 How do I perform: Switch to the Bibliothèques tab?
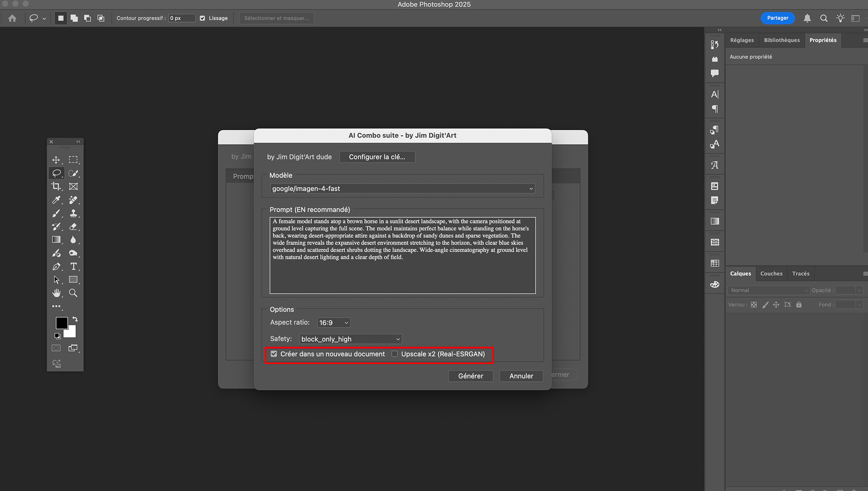pyautogui.click(x=782, y=40)
